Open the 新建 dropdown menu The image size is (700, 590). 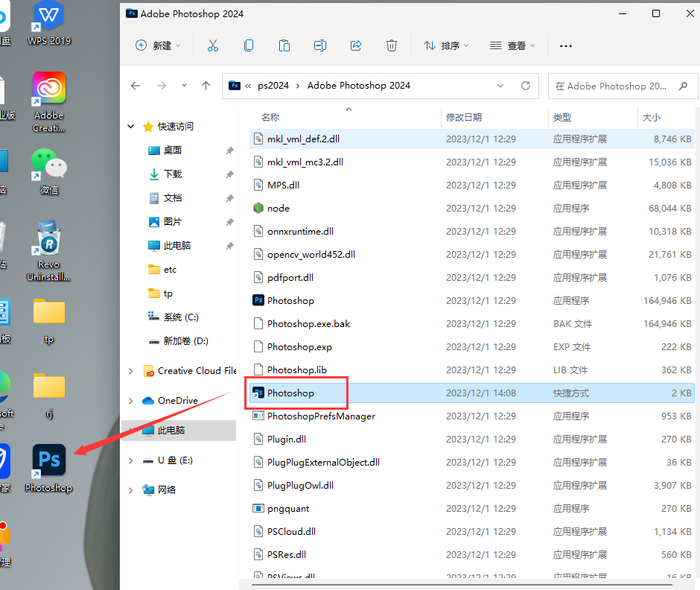click(158, 46)
